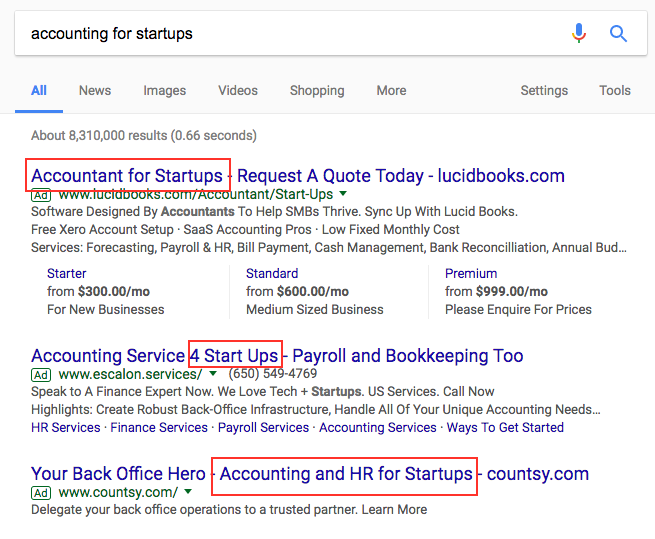Screen dimensions: 655x539
Task: Expand the More search categories menu
Action: (x=391, y=90)
